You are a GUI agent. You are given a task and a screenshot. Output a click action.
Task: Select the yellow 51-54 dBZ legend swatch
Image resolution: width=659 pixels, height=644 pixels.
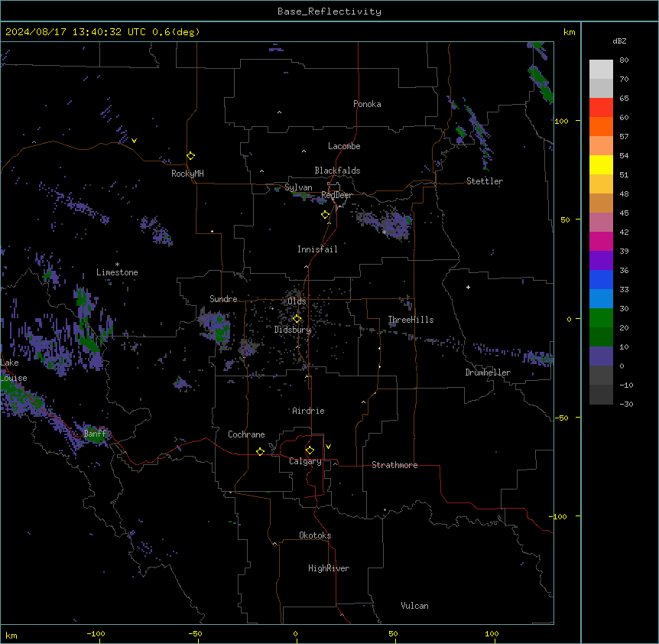601,164
